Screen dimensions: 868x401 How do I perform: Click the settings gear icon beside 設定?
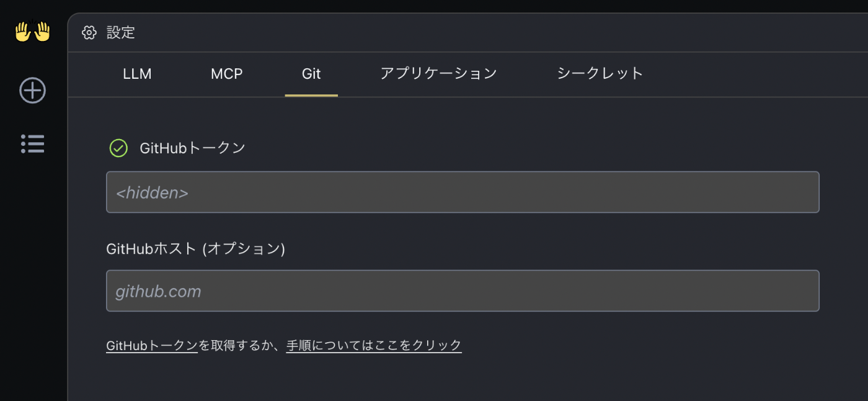coord(89,33)
